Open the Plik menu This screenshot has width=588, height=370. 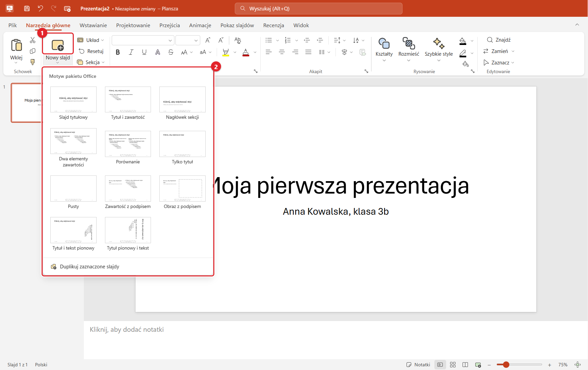[x=13, y=25]
